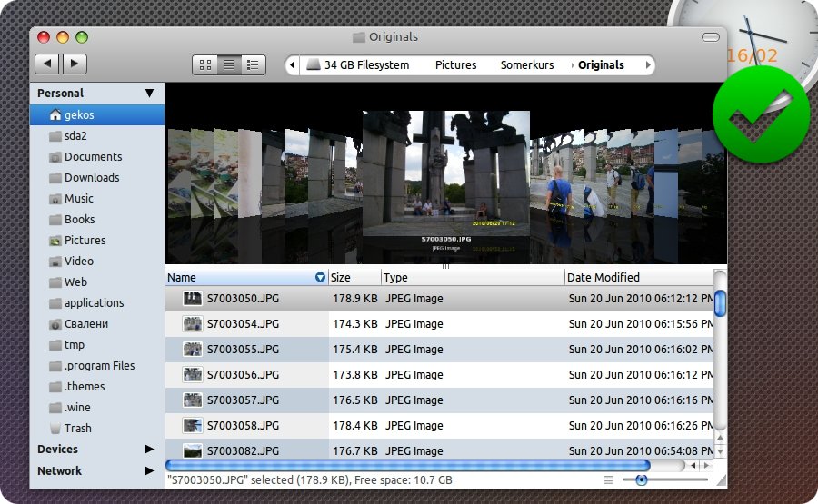Switch to icon grid view mode
Viewport: 818px width, 504px height.
click(x=204, y=64)
